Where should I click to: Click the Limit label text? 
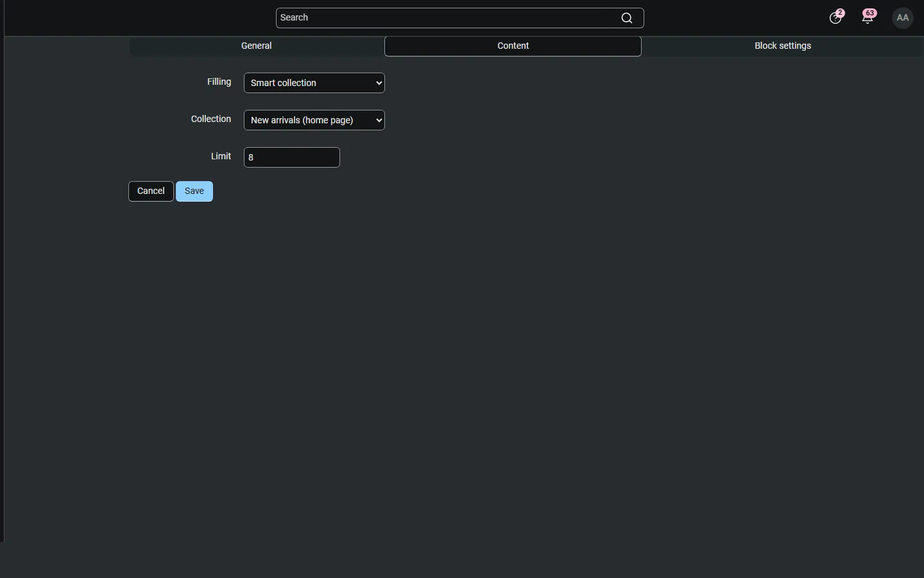coord(221,157)
